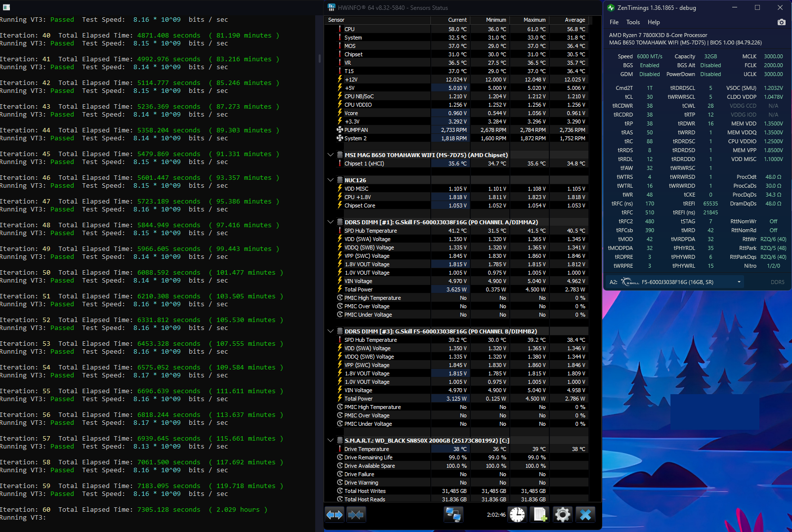Click the thermometer icon beside Chipset 1 (xHCI)
Screen dimensions: 792x532
tap(340, 164)
